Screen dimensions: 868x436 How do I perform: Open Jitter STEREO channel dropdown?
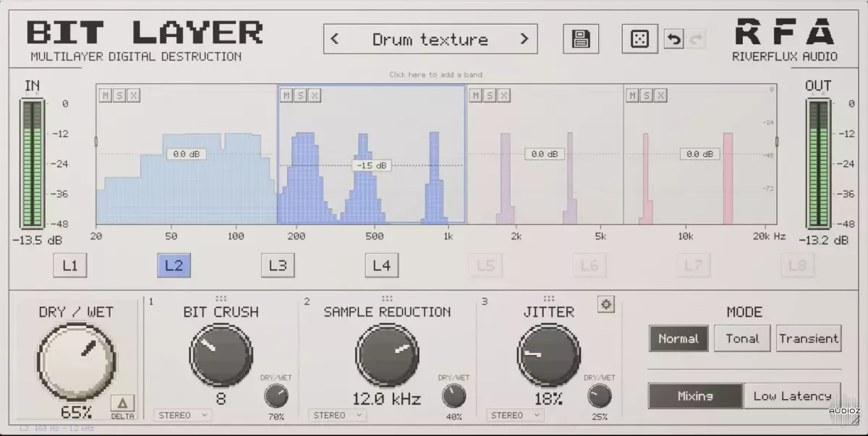[x=515, y=415]
